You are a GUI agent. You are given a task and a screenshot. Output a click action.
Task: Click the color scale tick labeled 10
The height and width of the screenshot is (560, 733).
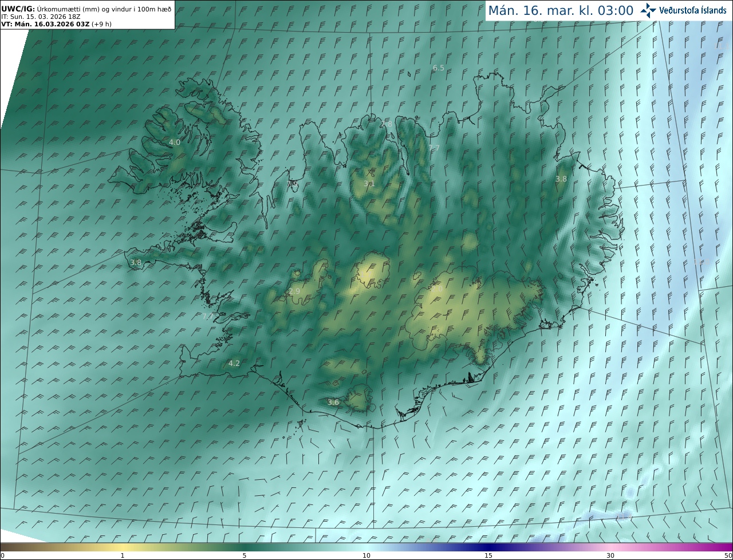pos(366,555)
